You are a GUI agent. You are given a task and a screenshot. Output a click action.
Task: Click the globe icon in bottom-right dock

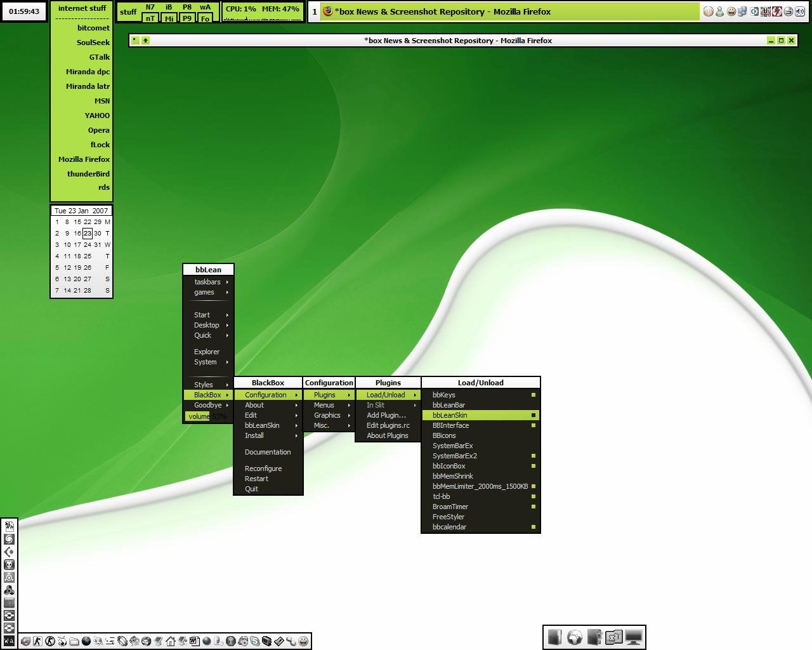point(575,637)
